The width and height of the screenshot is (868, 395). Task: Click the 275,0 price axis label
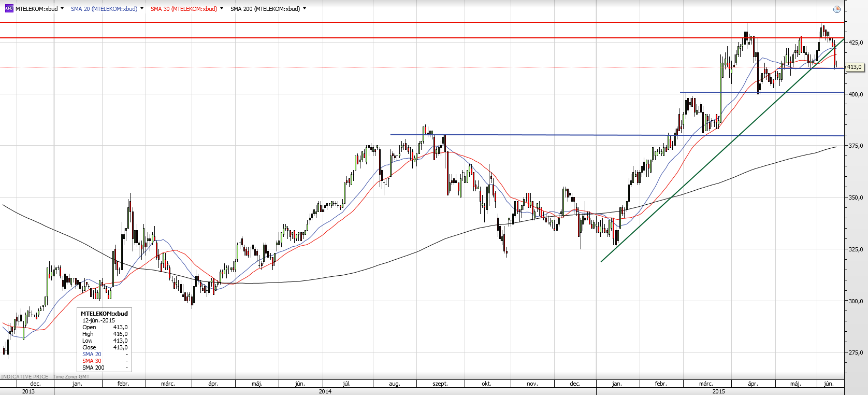coord(856,352)
